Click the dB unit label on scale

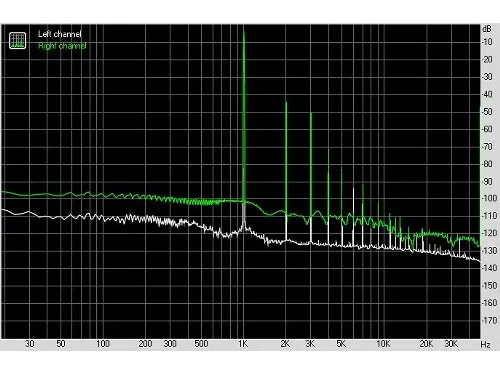[x=487, y=29]
